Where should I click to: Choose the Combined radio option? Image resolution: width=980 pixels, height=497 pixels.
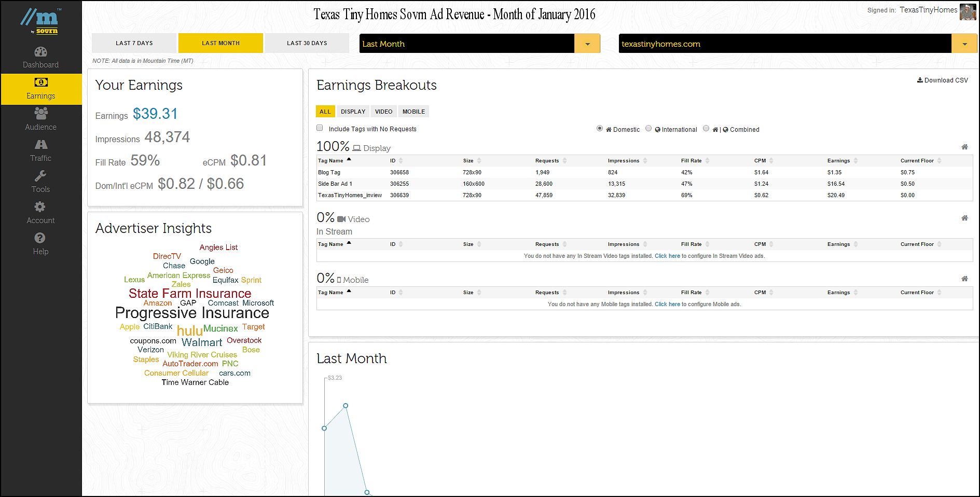click(706, 129)
